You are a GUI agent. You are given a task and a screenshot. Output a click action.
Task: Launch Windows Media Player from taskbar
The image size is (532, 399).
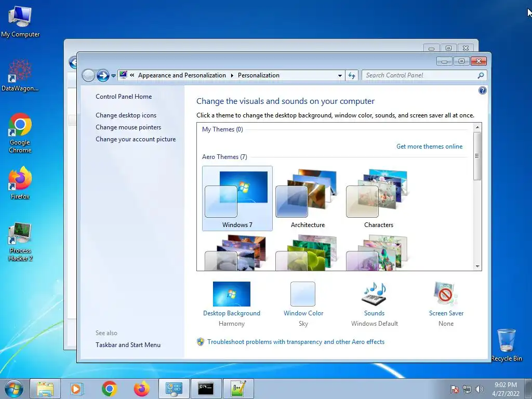click(77, 389)
